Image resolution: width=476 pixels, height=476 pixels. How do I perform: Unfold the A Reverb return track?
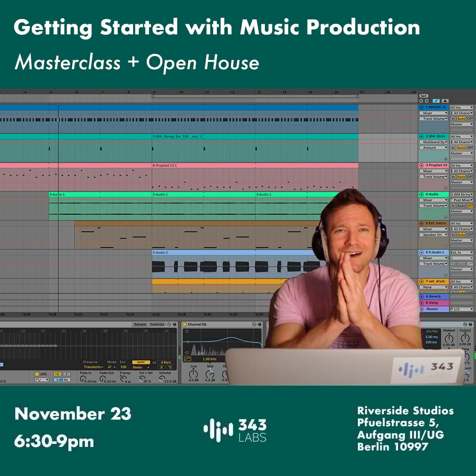point(421,297)
